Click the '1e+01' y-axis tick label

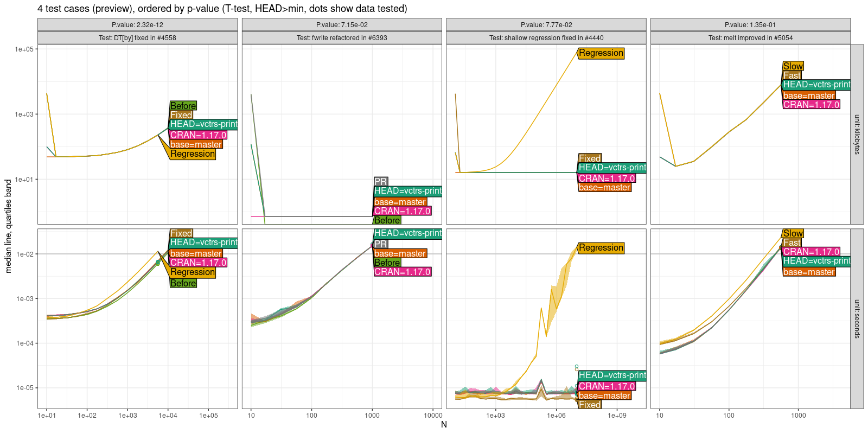(x=24, y=180)
